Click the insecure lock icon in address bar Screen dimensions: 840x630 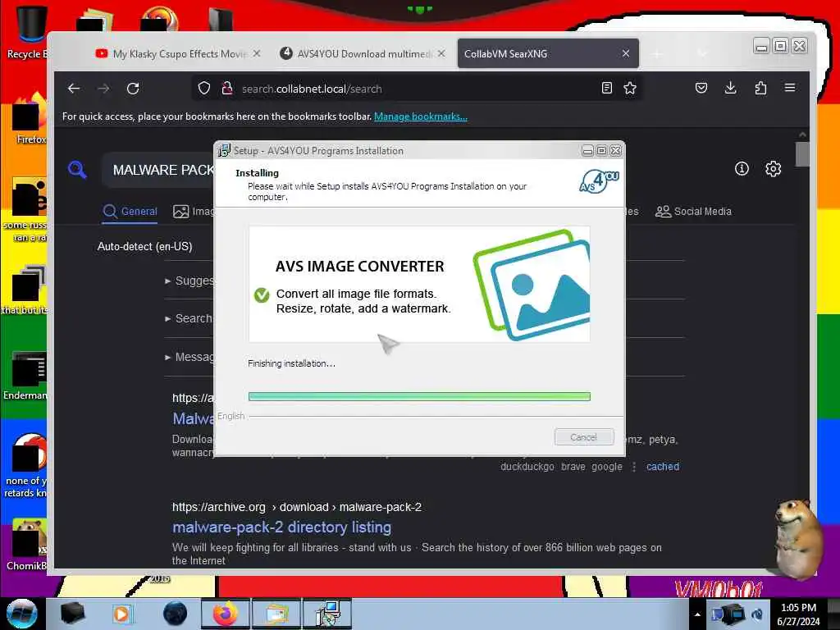(227, 89)
